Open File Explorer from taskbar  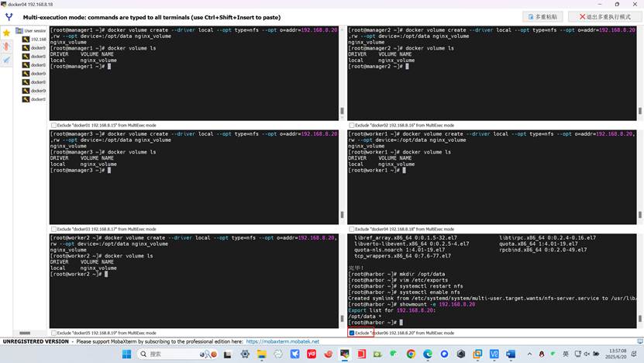[262, 354]
